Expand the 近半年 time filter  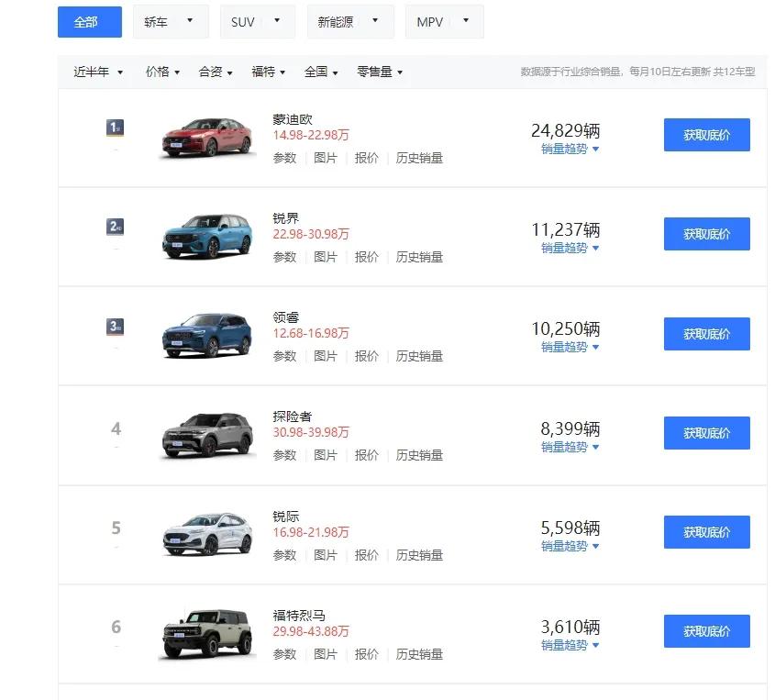click(98, 72)
